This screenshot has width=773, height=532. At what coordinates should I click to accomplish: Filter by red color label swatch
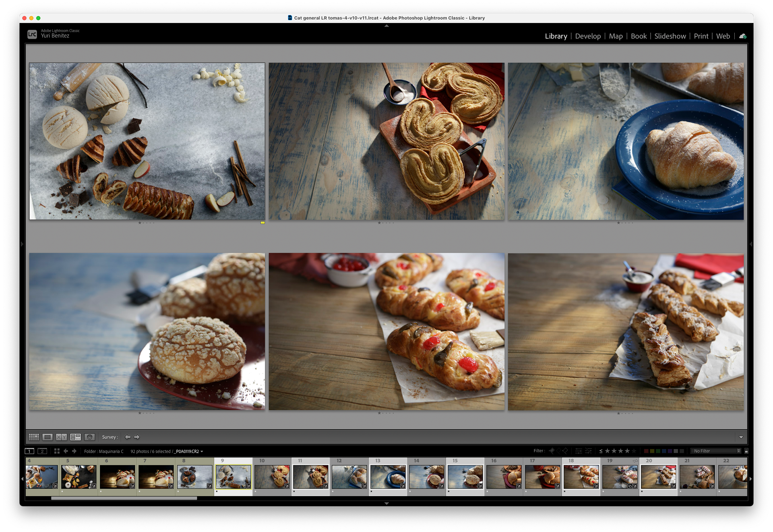point(646,451)
